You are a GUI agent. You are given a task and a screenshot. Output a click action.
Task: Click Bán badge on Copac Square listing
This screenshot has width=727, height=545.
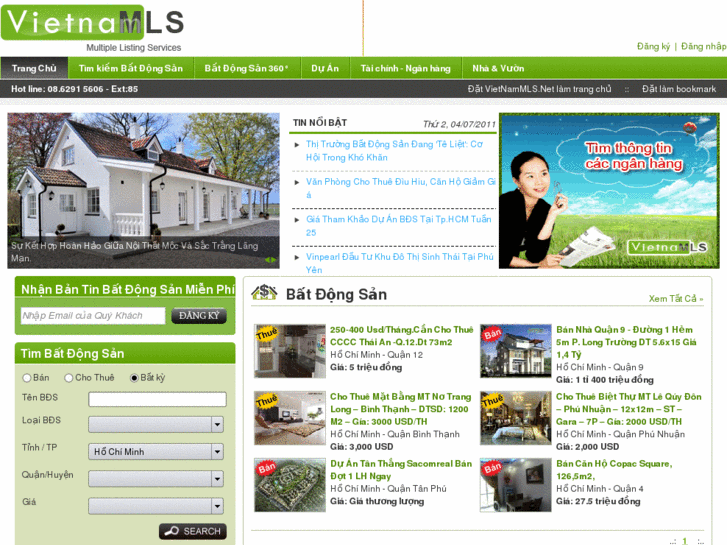click(x=492, y=468)
